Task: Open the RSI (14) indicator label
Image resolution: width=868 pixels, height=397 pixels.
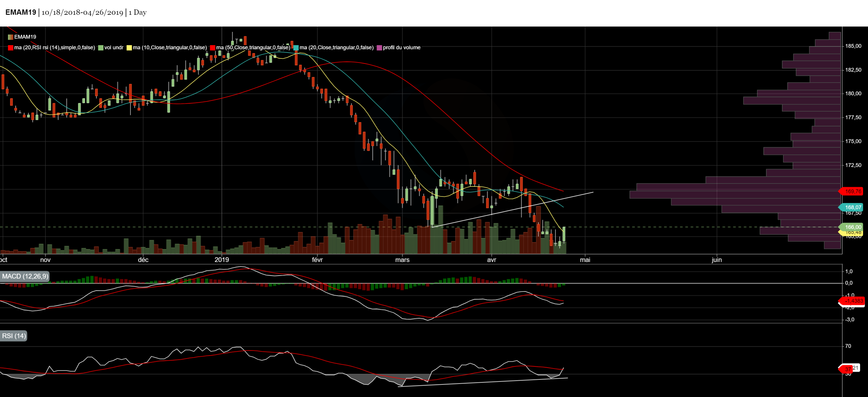Action: [x=14, y=336]
